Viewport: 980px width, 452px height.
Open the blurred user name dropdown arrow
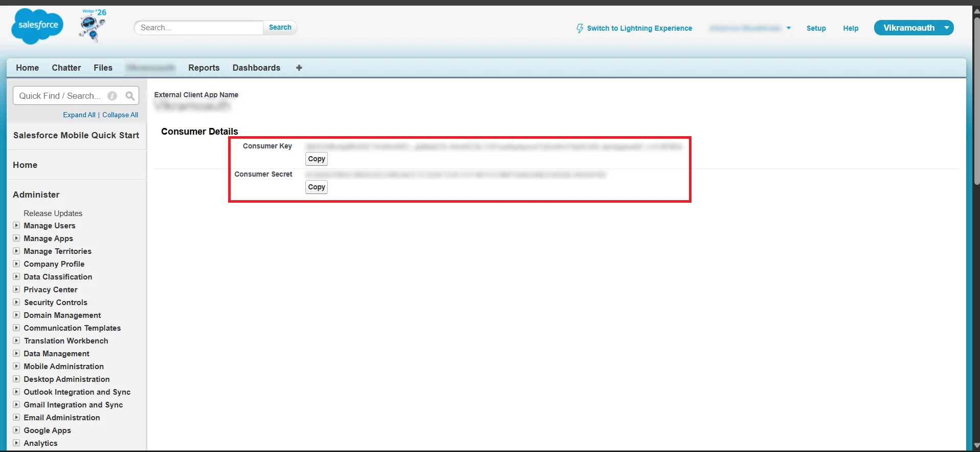(789, 28)
